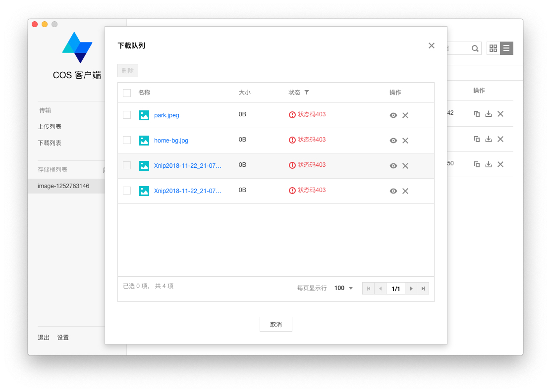Remove home-bg.jpg using its X icon

405,140
